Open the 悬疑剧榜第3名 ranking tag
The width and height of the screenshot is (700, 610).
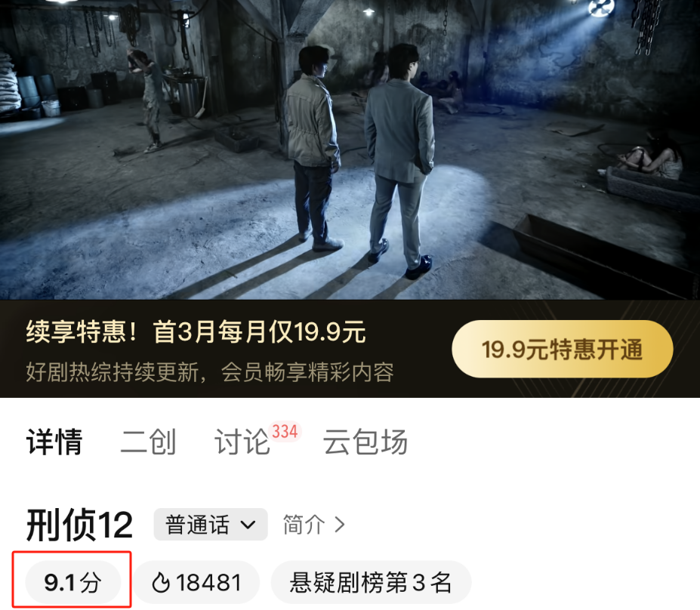point(371,582)
